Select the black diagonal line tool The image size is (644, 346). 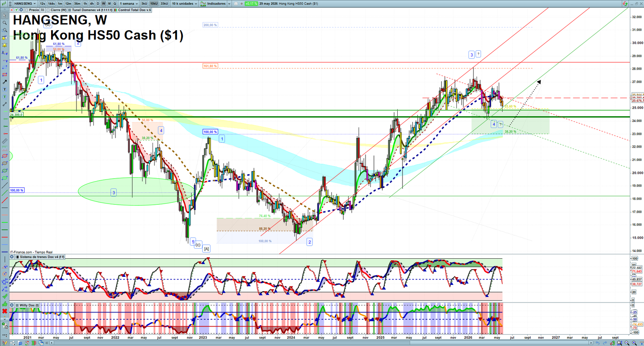[5, 185]
